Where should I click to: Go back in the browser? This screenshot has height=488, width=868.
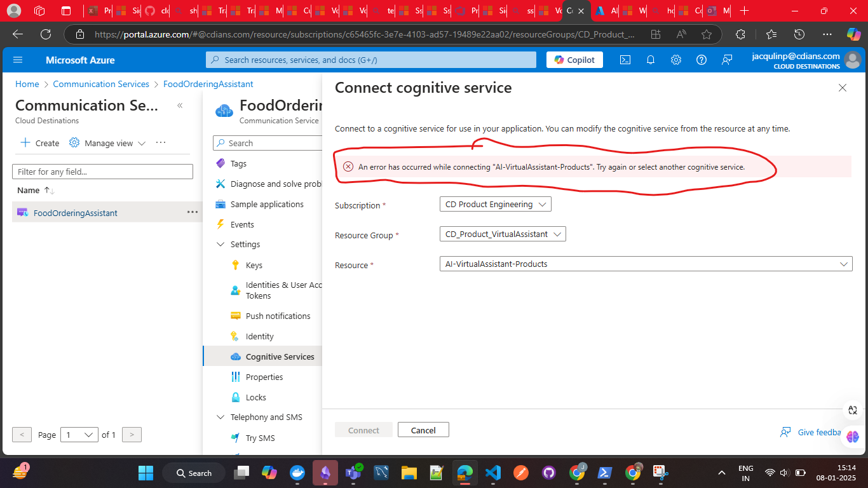[x=18, y=34]
